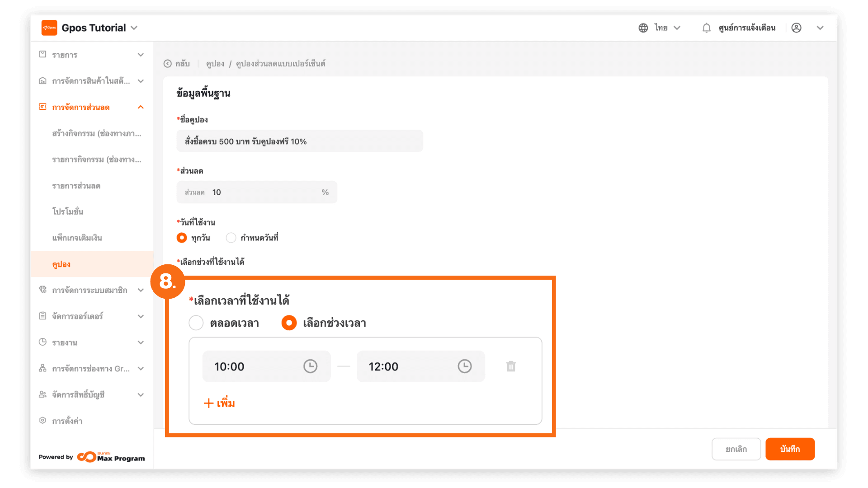Delete the time range with the trash icon
This screenshot has width=868, height=488.
tap(511, 366)
